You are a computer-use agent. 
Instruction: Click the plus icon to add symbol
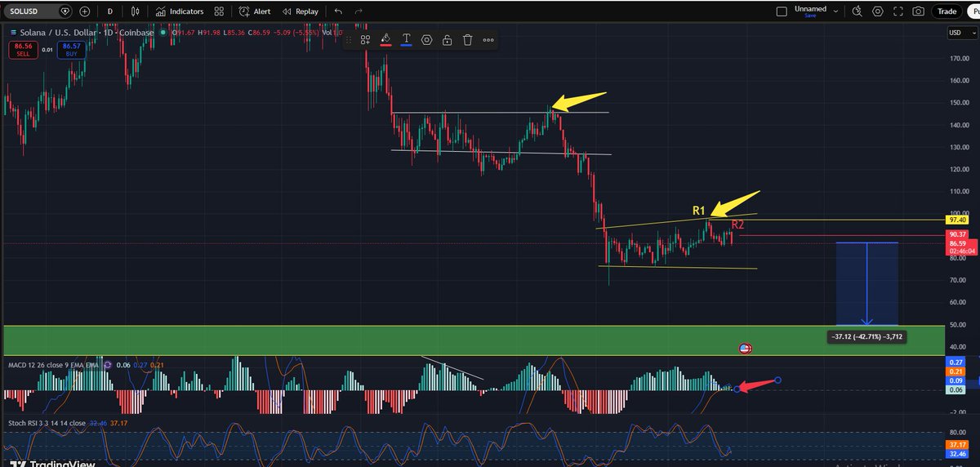tap(85, 11)
